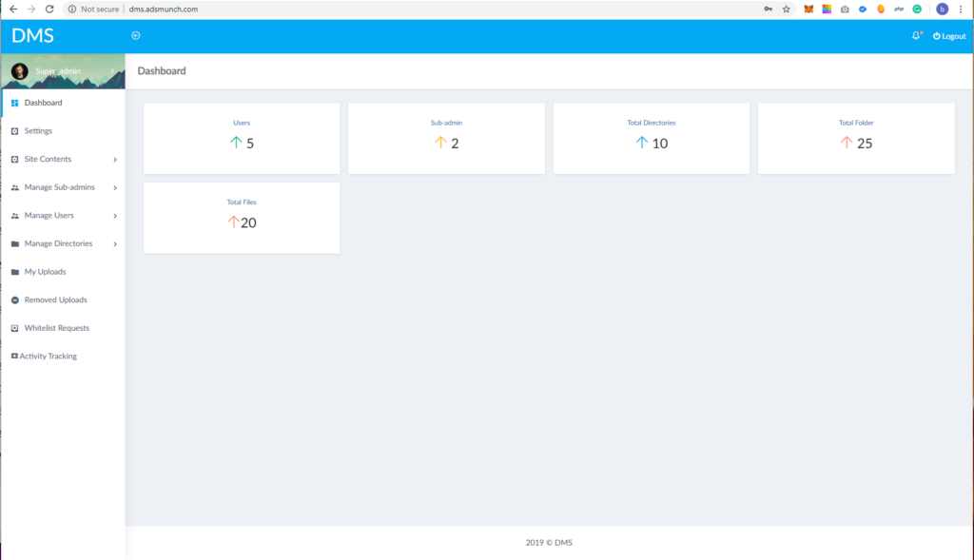
Task: Toggle the sidebar with the top-bar icon
Action: pos(136,35)
